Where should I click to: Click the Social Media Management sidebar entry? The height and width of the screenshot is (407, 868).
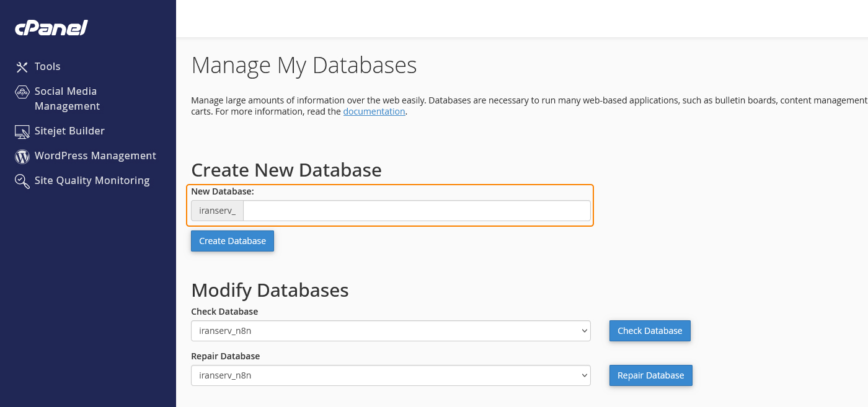pos(66,98)
